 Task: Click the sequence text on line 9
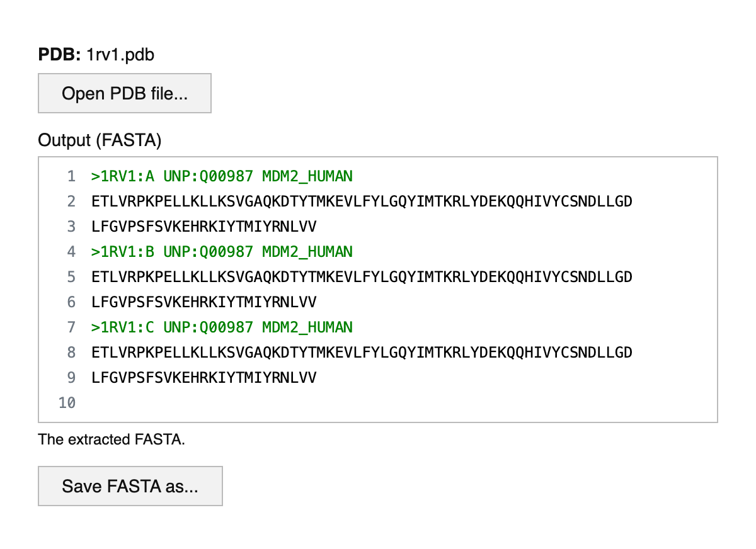click(x=203, y=378)
